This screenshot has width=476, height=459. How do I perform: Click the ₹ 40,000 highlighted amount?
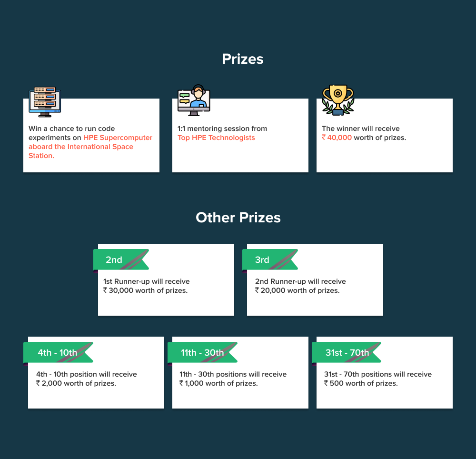337,138
